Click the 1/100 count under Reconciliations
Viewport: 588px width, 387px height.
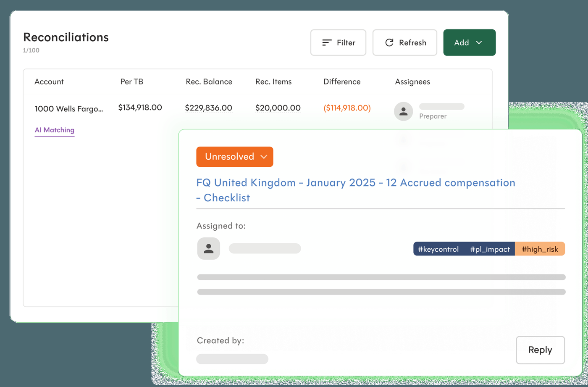coord(31,50)
